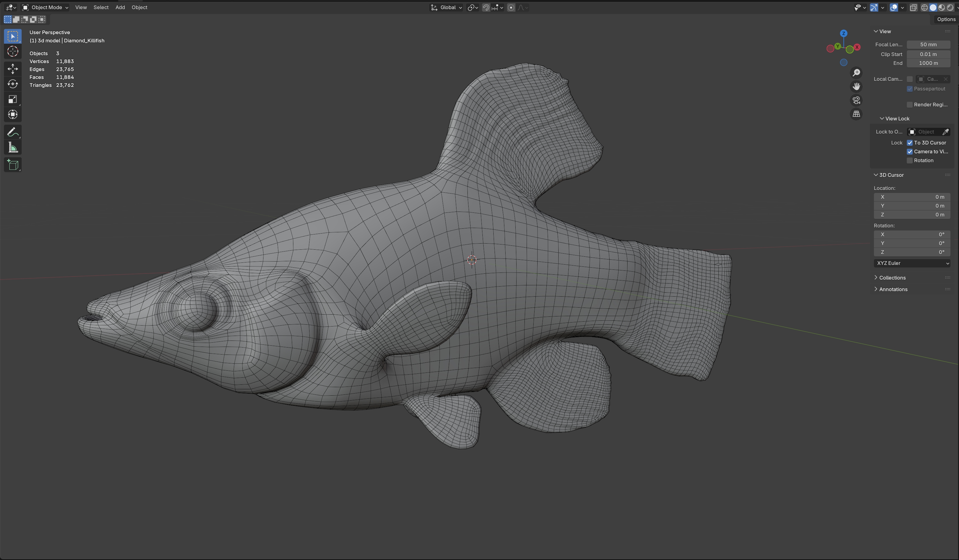Select the Add Cube tool
The height and width of the screenshot is (560, 959).
click(x=13, y=165)
